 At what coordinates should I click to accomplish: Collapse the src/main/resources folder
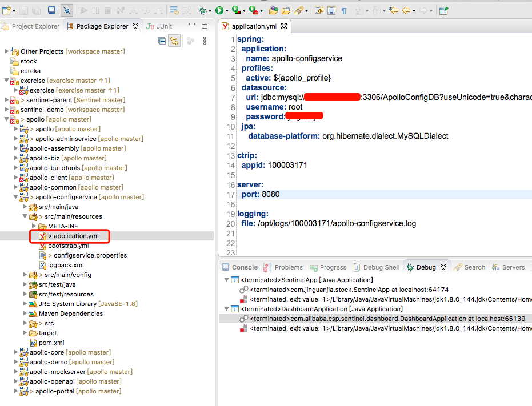click(x=25, y=216)
